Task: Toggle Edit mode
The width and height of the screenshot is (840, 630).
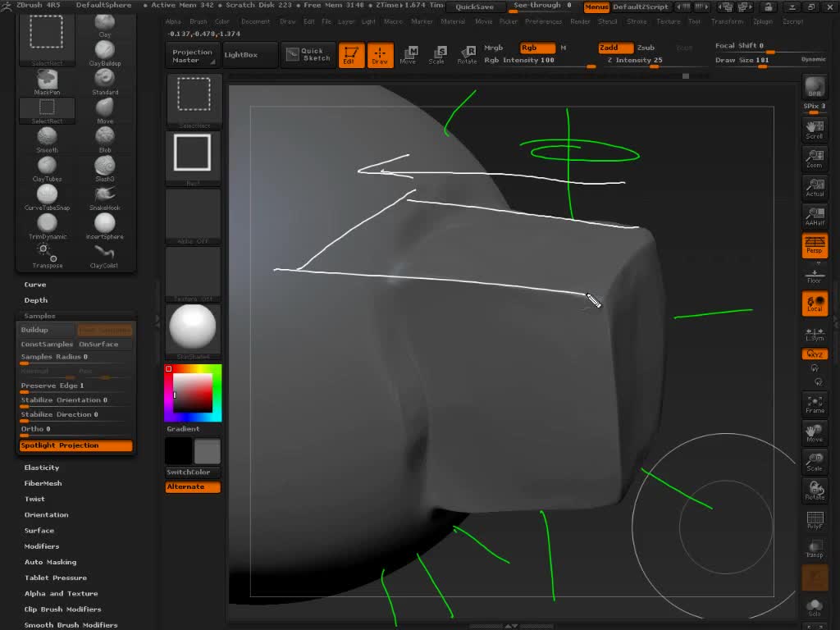Action: coord(351,55)
